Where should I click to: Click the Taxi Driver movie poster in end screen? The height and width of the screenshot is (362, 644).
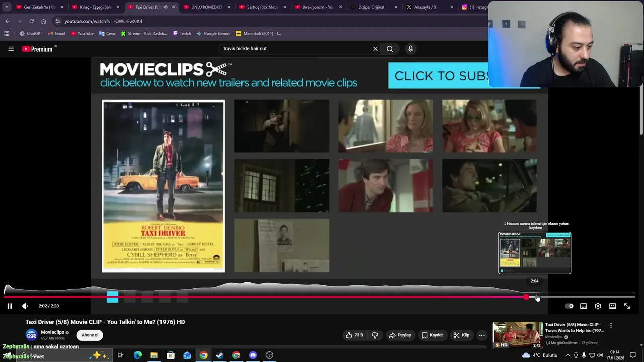pyautogui.click(x=164, y=186)
